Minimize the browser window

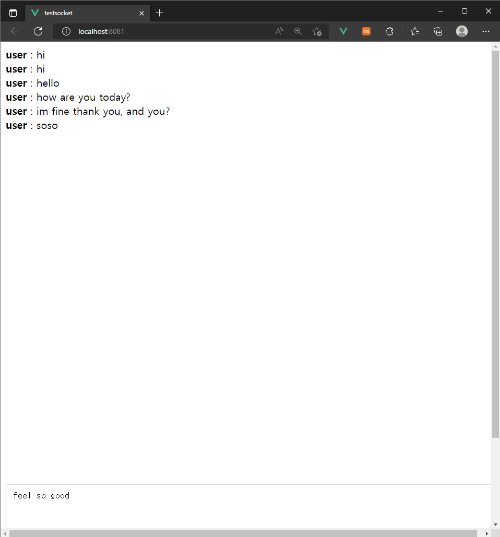point(440,12)
